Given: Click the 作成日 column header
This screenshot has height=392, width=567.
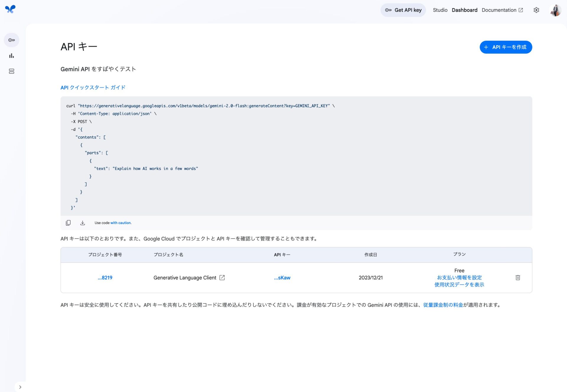Looking at the screenshot, I should pyautogui.click(x=371, y=255).
